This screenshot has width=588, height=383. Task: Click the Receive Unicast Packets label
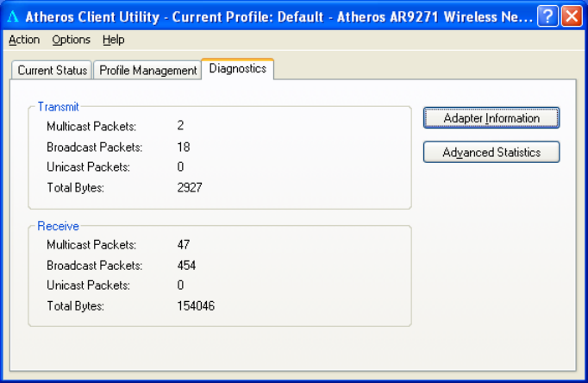(x=88, y=286)
